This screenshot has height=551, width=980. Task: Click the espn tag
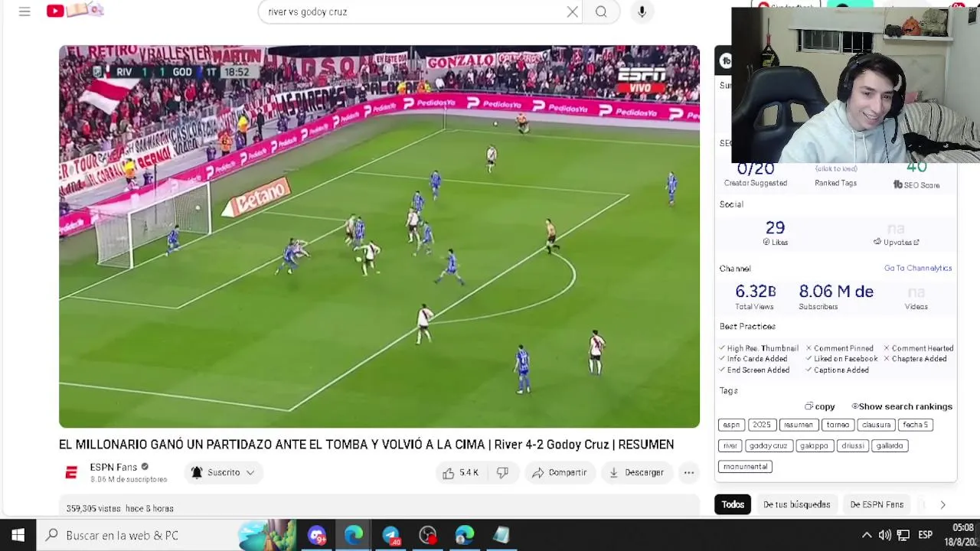(731, 425)
